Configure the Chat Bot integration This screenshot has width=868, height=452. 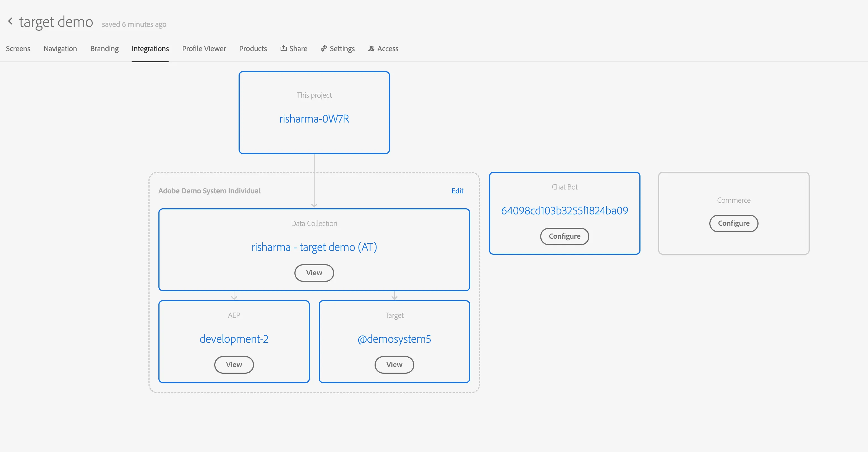pyautogui.click(x=565, y=236)
